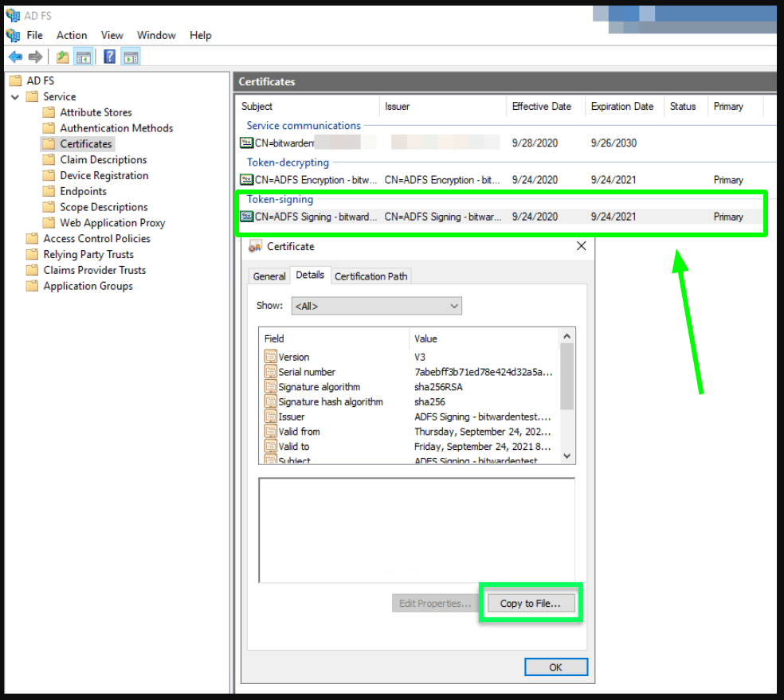Click the Back navigation arrow
784x700 pixels.
[x=16, y=56]
